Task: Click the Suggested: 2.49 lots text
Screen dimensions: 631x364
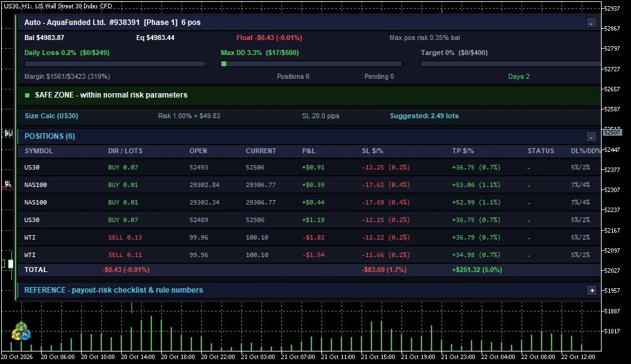Action: (x=424, y=116)
